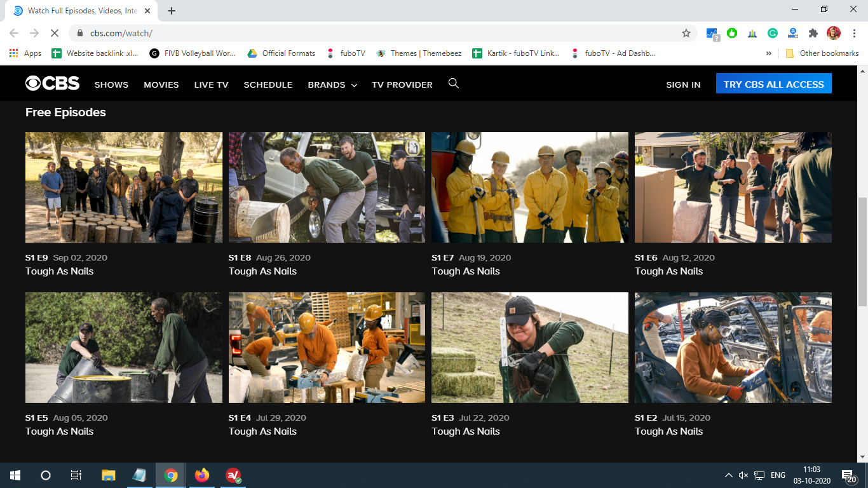Viewport: 868px width, 488px height.
Task: Switch to Firefox on the taskbar
Action: 202,475
